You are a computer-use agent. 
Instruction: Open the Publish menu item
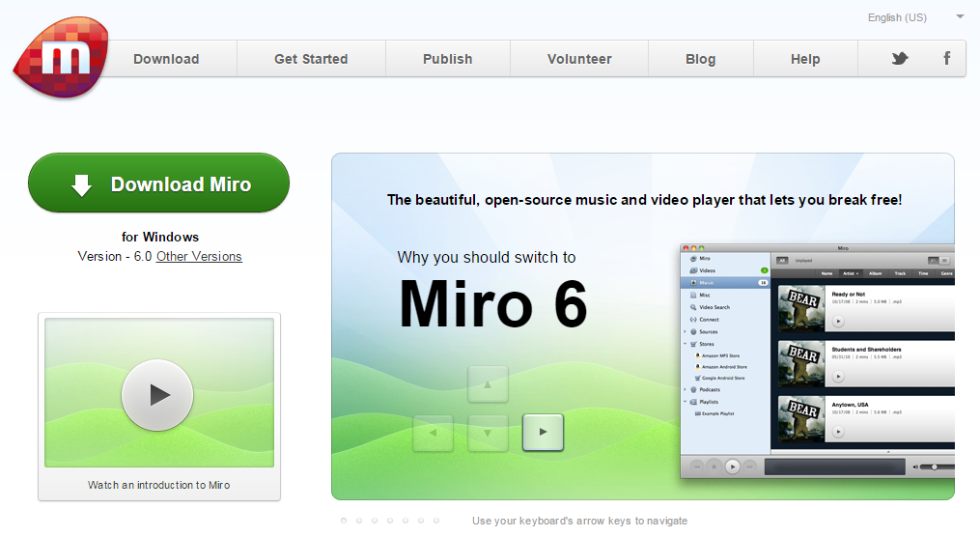click(447, 59)
